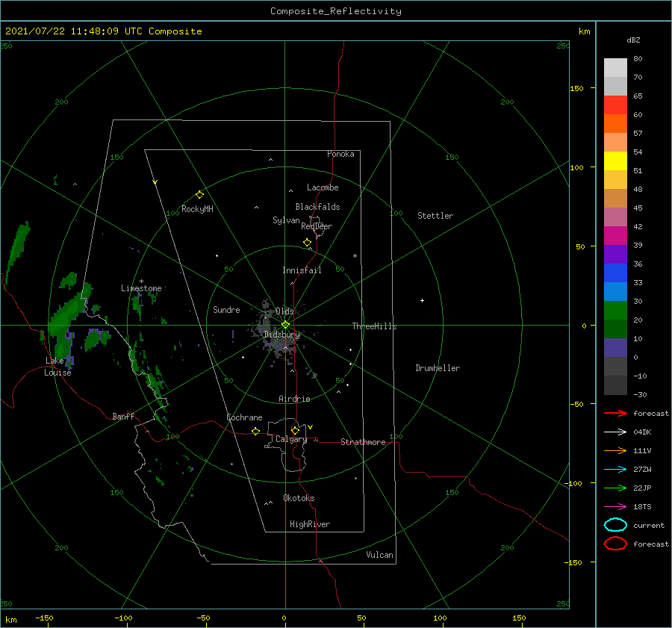Viewport: 672px width, 628px height.
Task: Click the Sundre label
Action: (226, 310)
